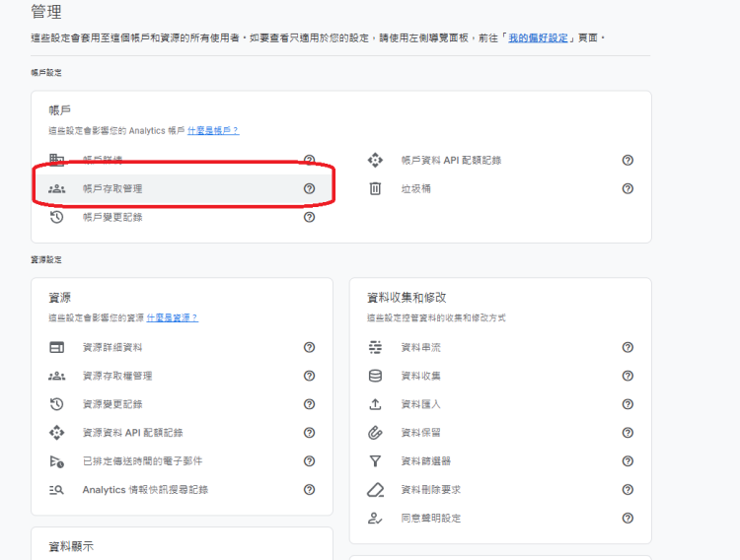Click the database icon for 資料收集
Viewport: 740px width, 560px height.
(375, 376)
